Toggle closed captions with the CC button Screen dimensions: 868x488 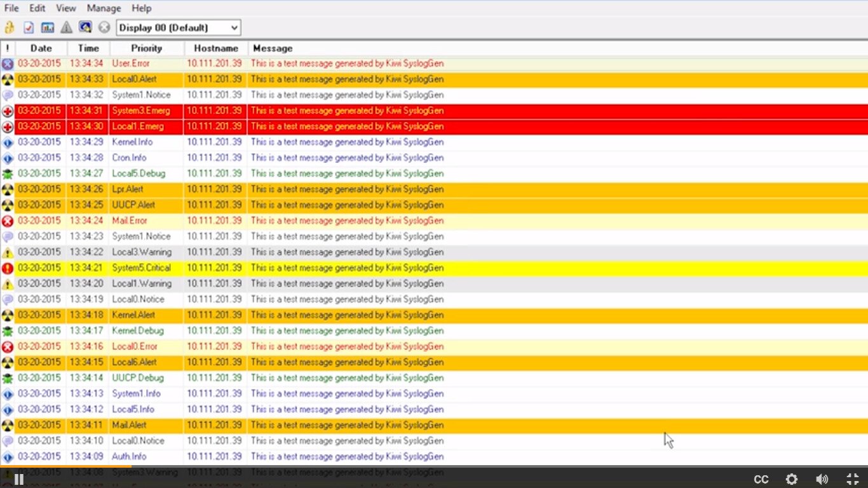point(761,479)
